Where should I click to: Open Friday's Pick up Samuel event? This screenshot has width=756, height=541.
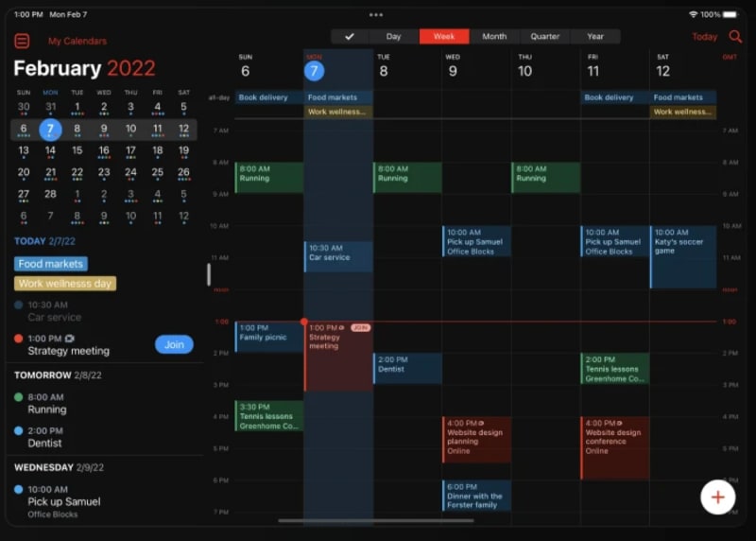pyautogui.click(x=615, y=241)
